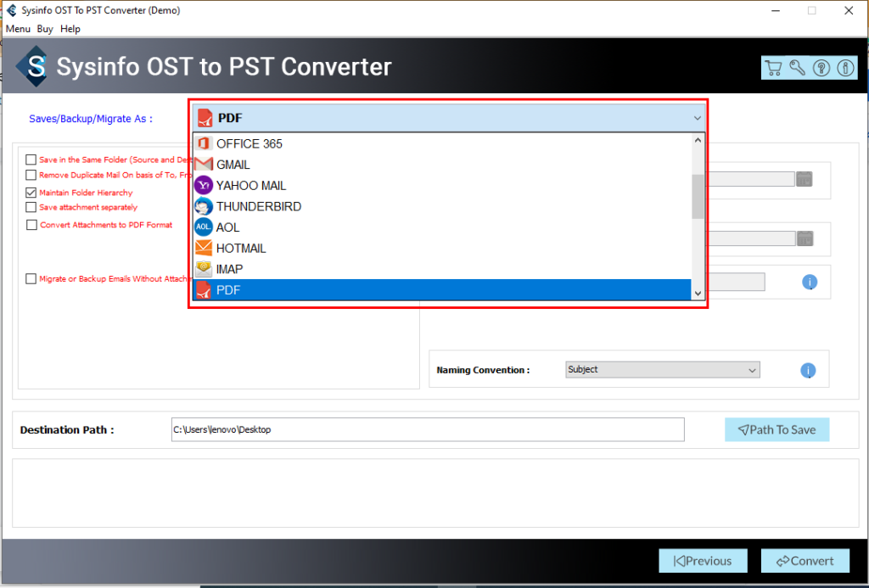Choose GMAIL from the format list
The width and height of the screenshot is (869, 588).
[442, 165]
